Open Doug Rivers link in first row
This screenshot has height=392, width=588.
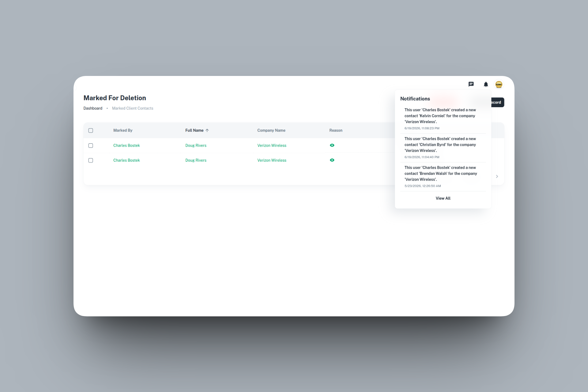196,145
